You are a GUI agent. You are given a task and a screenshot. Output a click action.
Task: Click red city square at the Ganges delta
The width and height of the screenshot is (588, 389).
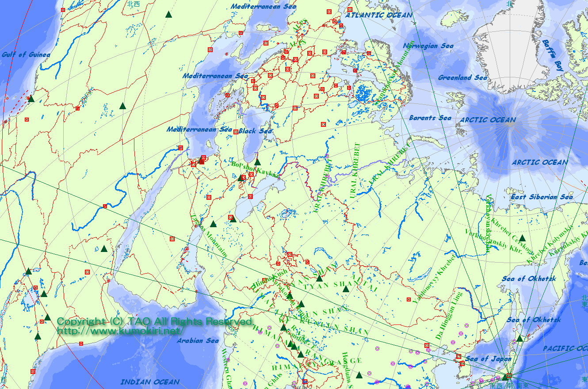tap(305, 381)
